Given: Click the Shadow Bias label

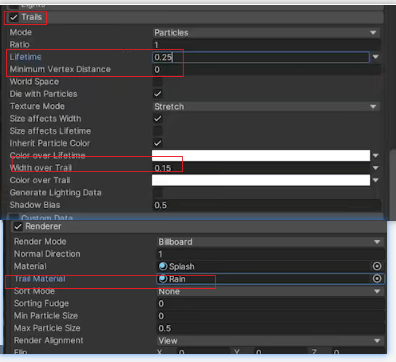Looking at the screenshot, I should [35, 205].
